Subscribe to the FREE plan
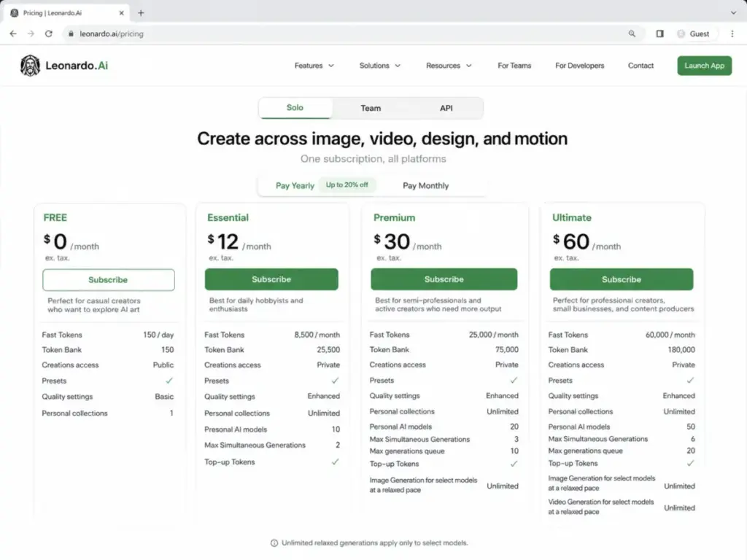 tap(108, 280)
